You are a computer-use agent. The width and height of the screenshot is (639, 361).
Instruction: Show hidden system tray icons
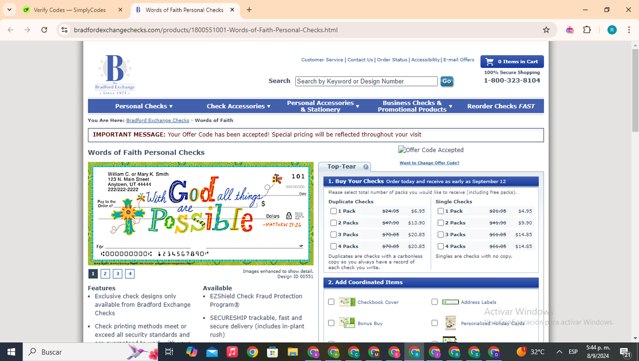click(x=559, y=352)
